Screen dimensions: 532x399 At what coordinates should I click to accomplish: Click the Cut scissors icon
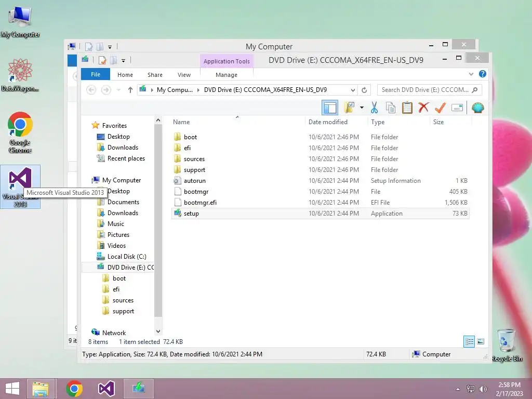tap(374, 108)
